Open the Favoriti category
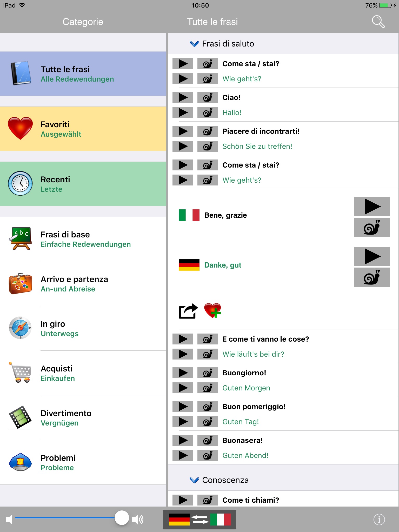This screenshot has height=532, width=399. click(x=83, y=129)
